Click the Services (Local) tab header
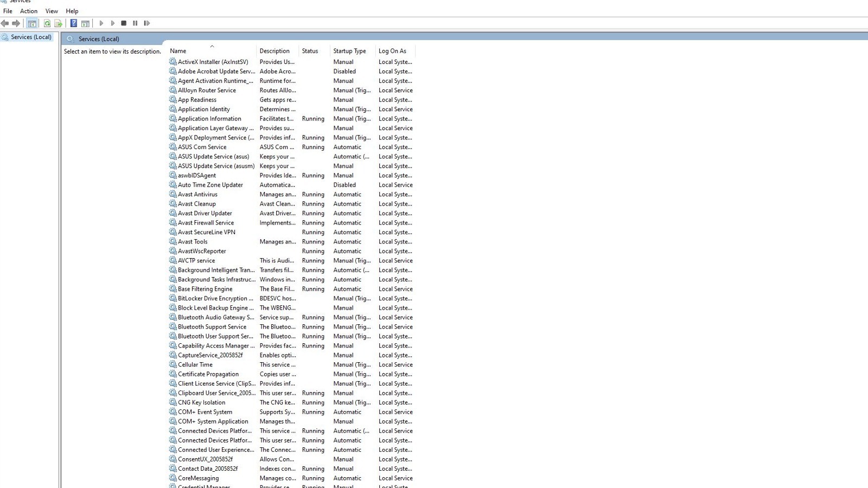 click(99, 39)
